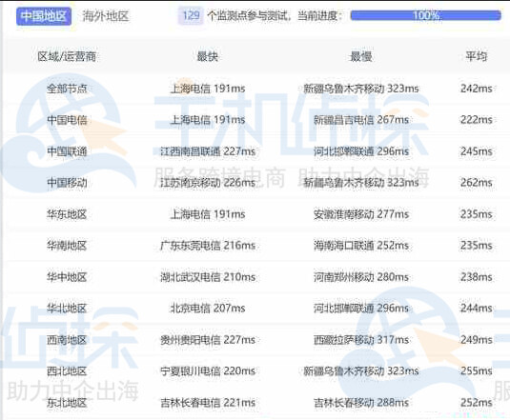Click the 西藏拉萨移动 317ms cell
This screenshot has width=510, height=420.
coord(361,340)
